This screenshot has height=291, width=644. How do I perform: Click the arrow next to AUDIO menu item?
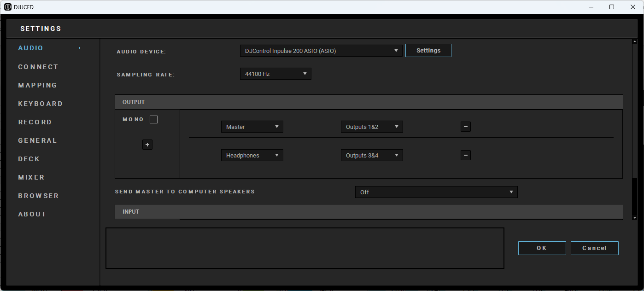[80, 48]
